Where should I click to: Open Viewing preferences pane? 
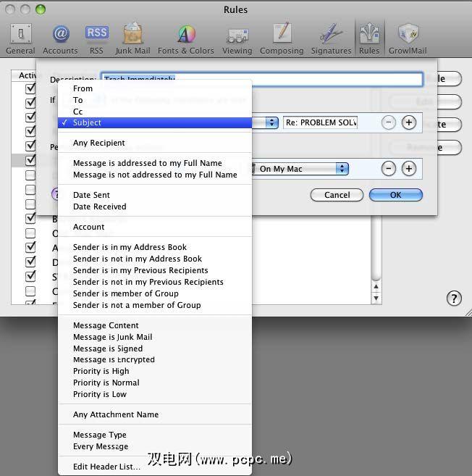237,38
